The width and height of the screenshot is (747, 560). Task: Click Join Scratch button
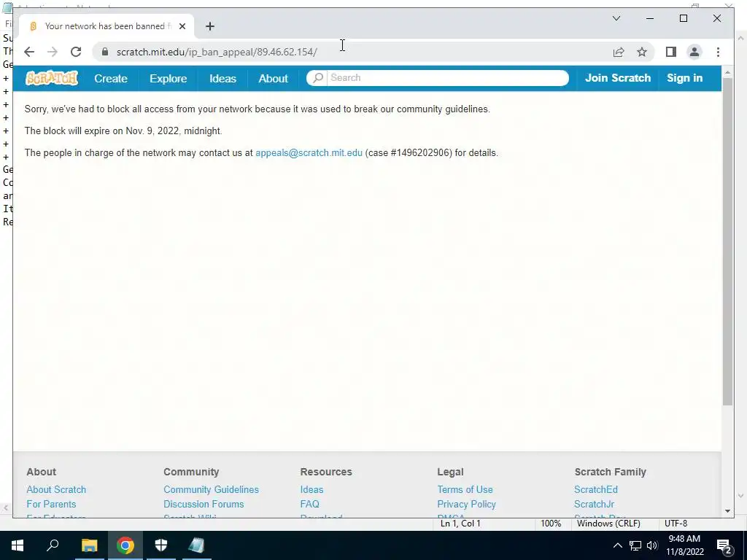[618, 78]
